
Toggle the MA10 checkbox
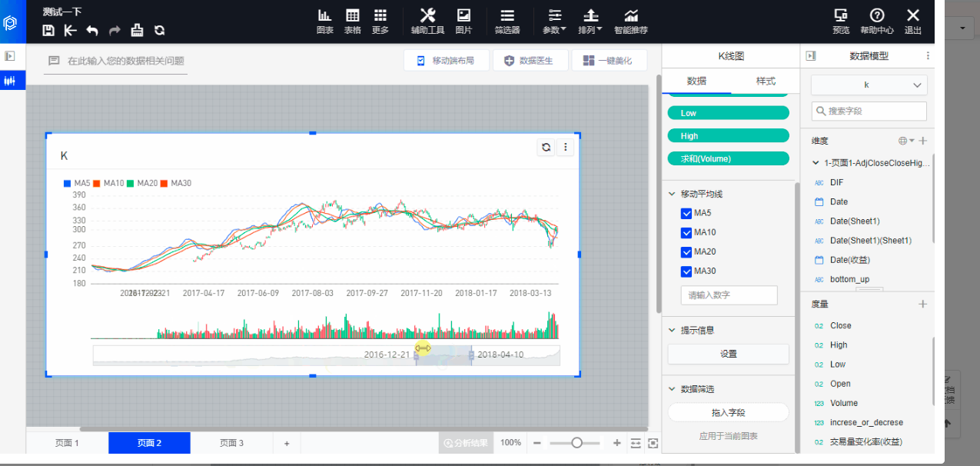(686, 232)
